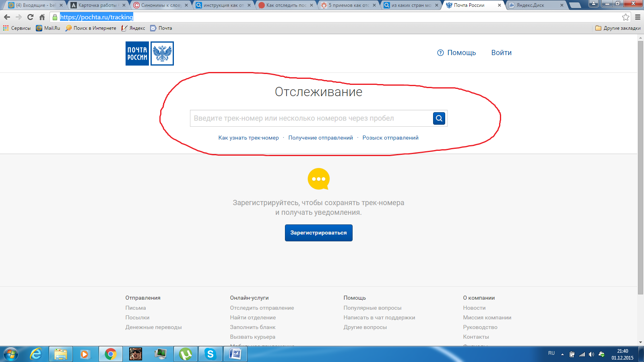644x362 pixels.
Task: Click the volume icon in system tray
Action: pyautogui.click(x=591, y=354)
